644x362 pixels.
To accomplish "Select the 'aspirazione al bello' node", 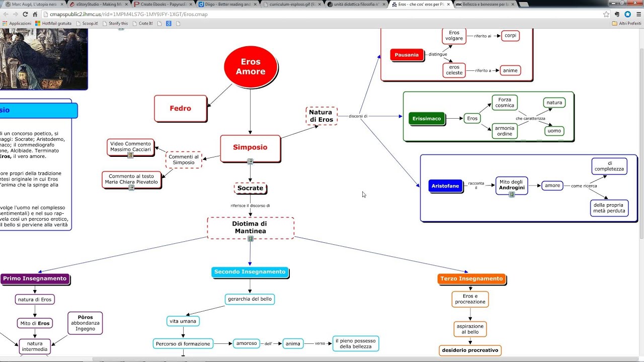I will coord(470,329).
